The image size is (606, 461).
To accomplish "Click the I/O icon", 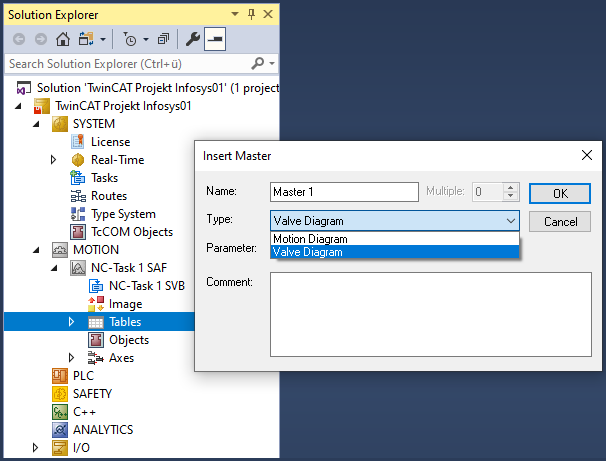I will click(x=60, y=448).
